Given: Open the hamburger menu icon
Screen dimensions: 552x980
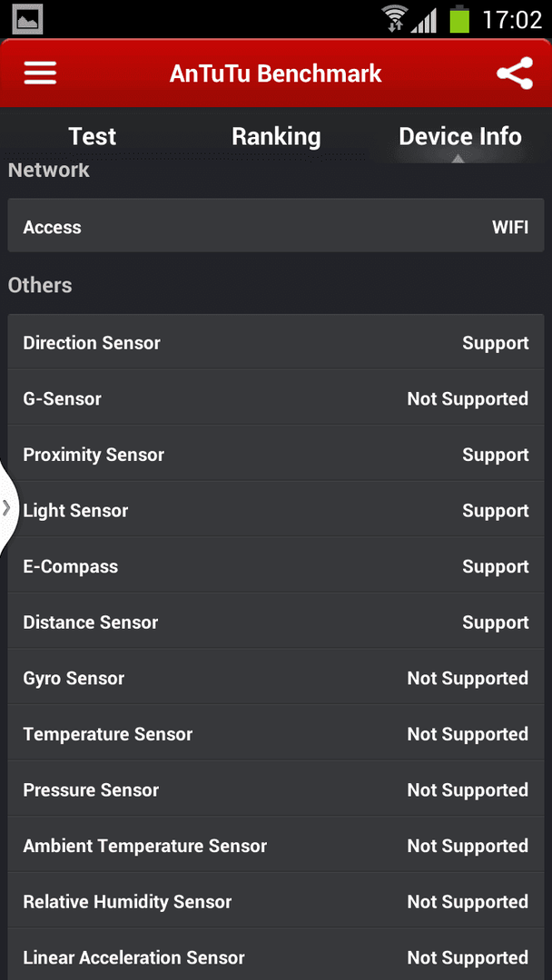Looking at the screenshot, I should (x=40, y=73).
